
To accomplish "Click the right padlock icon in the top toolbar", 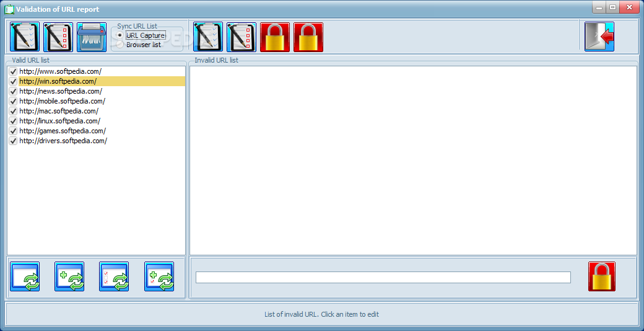I will click(308, 37).
